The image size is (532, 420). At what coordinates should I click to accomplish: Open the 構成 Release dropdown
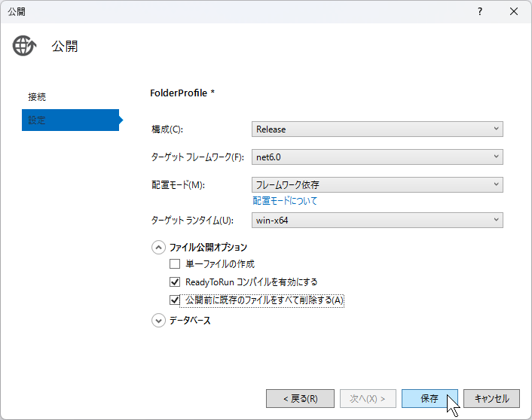378,129
